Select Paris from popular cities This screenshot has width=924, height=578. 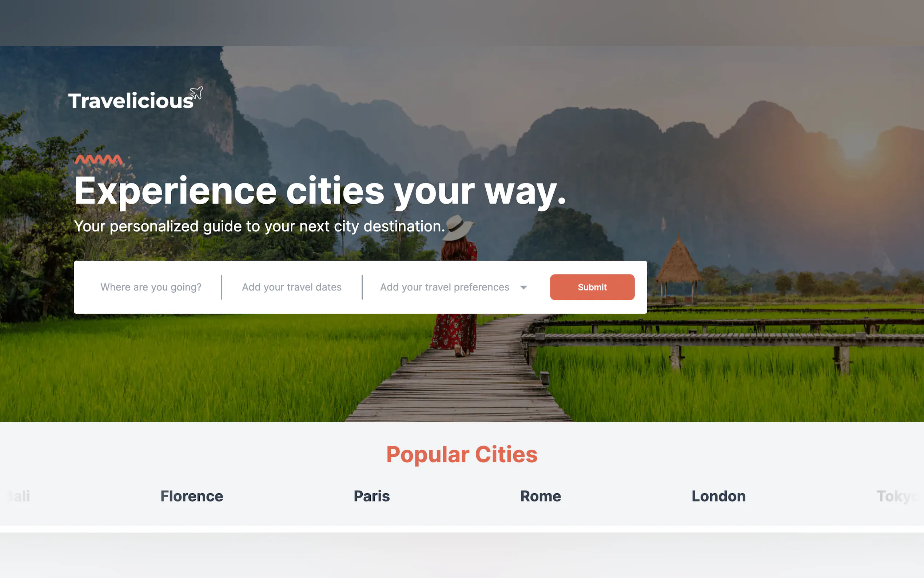click(372, 496)
